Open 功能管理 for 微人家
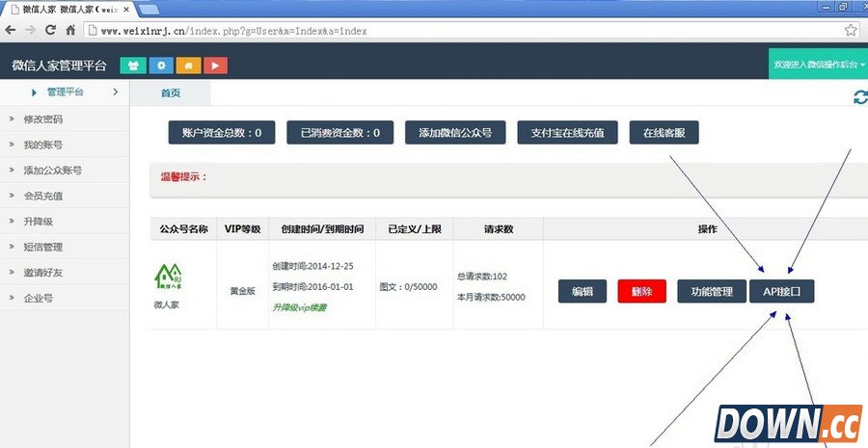The width and height of the screenshot is (868, 448). point(712,292)
